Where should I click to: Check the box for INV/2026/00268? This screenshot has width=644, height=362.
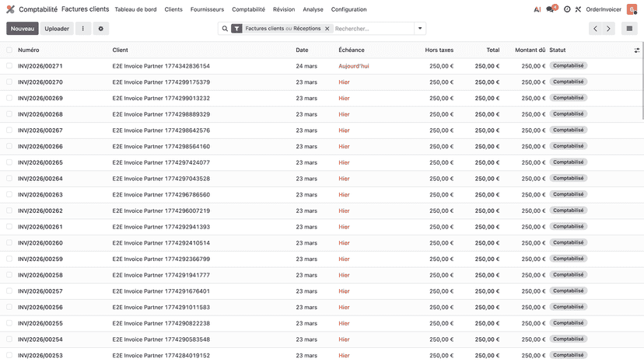pos(9,113)
